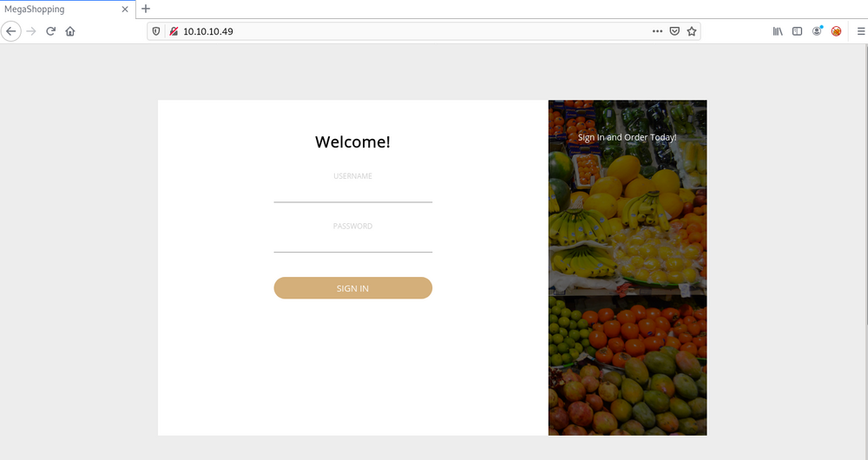Focus the Password input field
The image size is (868, 460).
pyautogui.click(x=352, y=243)
